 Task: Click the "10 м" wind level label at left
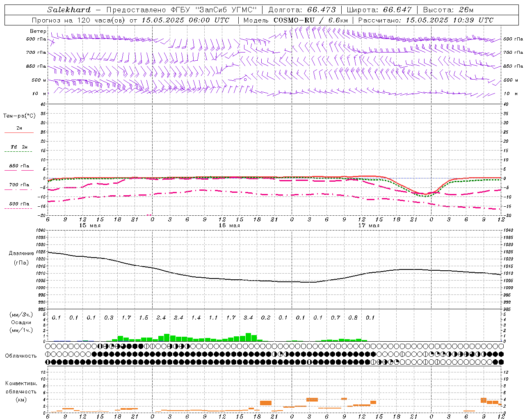pos(39,94)
